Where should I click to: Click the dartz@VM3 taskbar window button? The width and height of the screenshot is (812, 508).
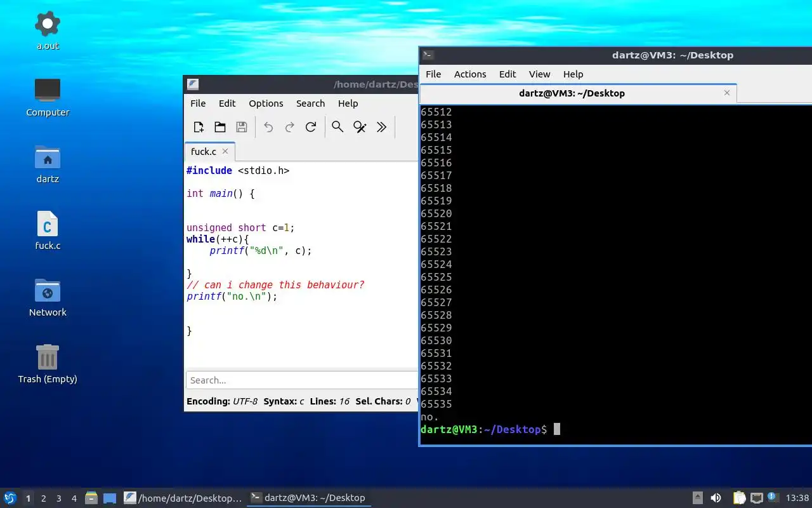pyautogui.click(x=308, y=498)
